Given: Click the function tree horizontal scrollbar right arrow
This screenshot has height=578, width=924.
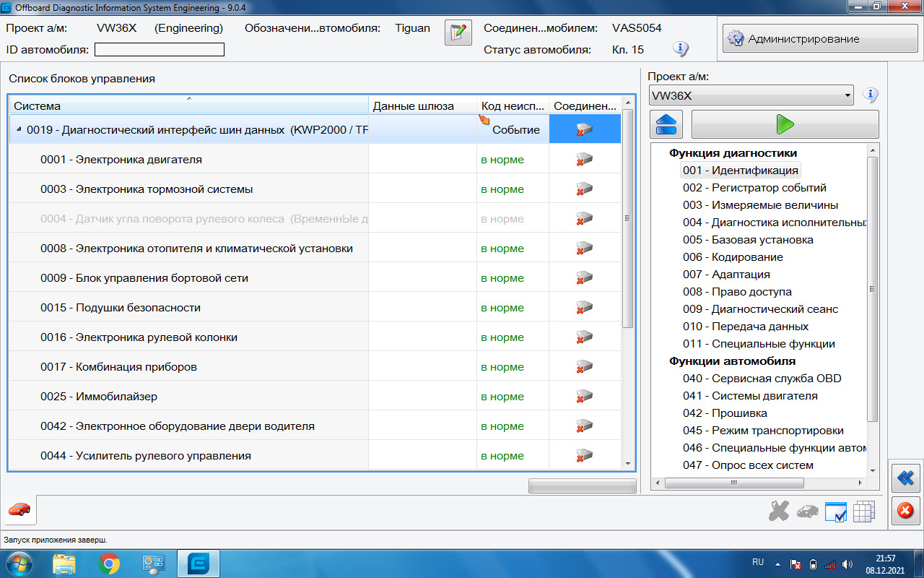Looking at the screenshot, I should [861, 483].
